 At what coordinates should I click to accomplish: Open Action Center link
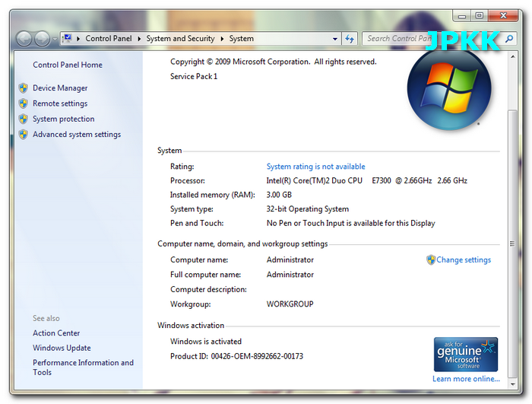[56, 333]
